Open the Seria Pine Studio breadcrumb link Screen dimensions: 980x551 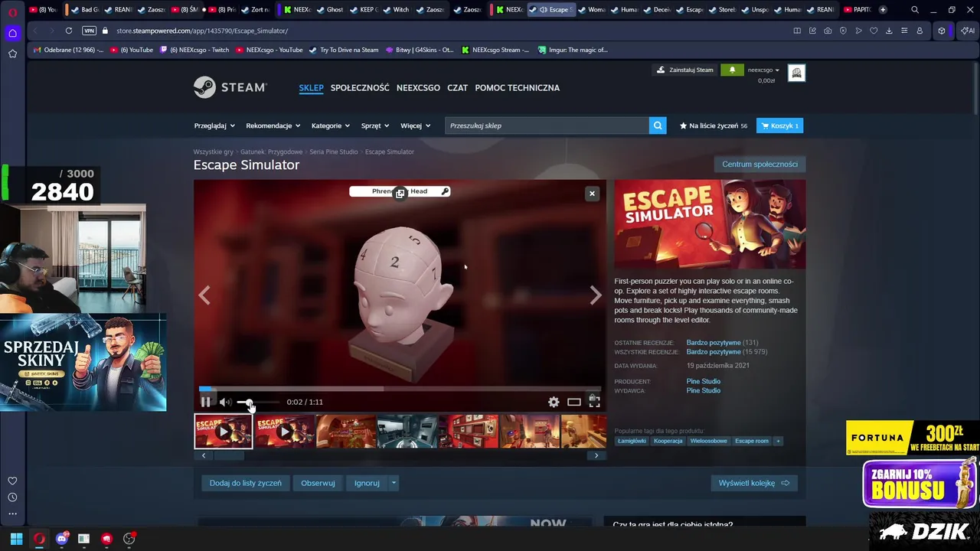click(333, 152)
